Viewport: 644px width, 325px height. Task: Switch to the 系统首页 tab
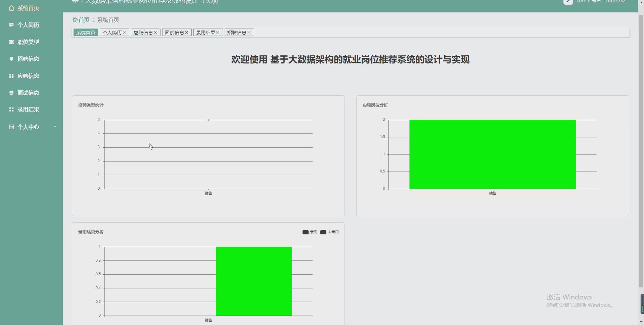pyautogui.click(x=86, y=33)
